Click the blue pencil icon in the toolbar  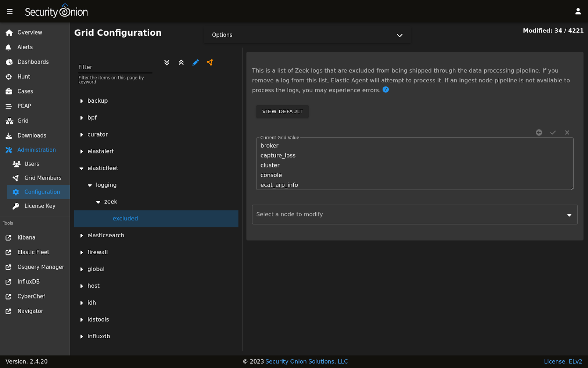point(196,63)
